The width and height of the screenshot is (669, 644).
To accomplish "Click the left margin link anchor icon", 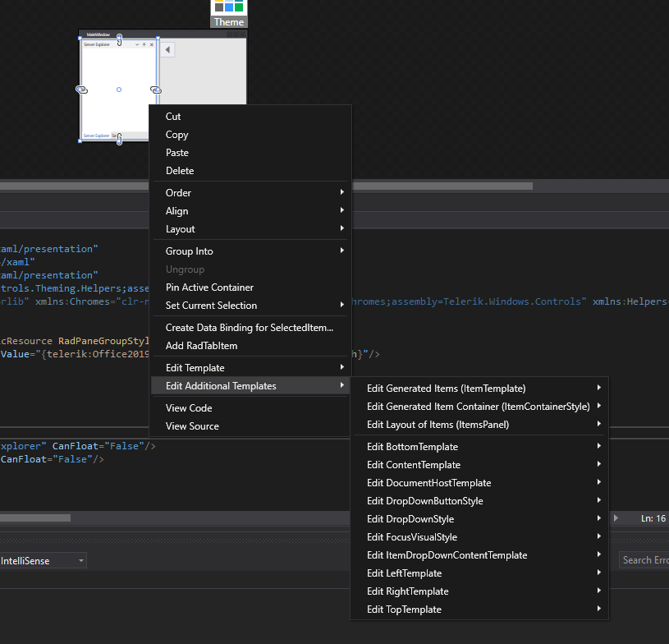I will pyautogui.click(x=81, y=89).
